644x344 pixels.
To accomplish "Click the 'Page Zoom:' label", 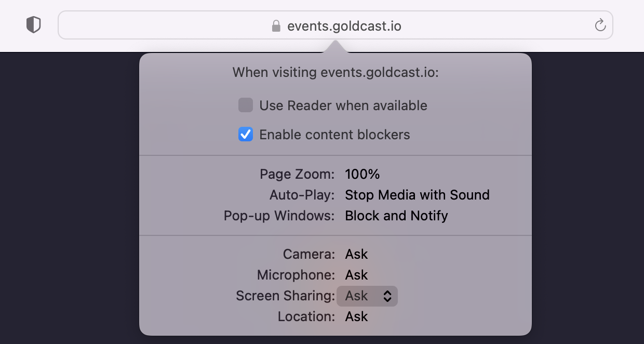I will point(297,174).
